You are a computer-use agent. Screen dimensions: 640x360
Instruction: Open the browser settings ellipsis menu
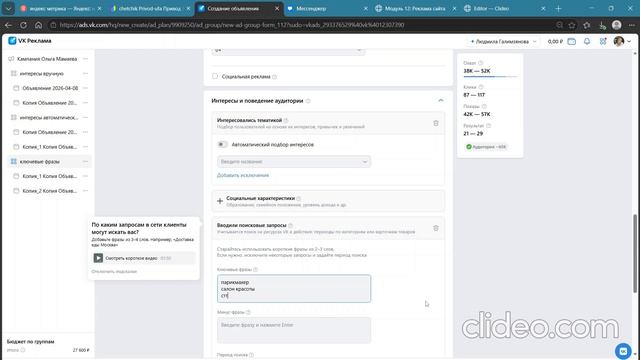coord(631,25)
